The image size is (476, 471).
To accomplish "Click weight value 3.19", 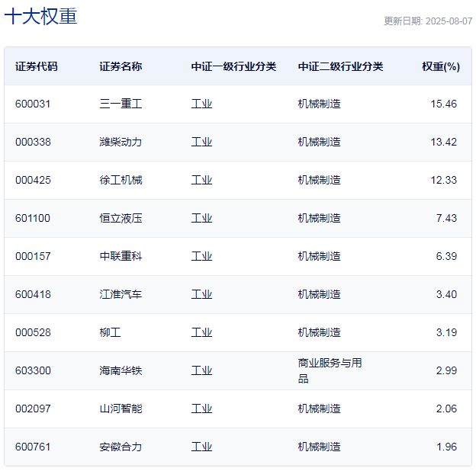I will pyautogui.click(x=446, y=333).
